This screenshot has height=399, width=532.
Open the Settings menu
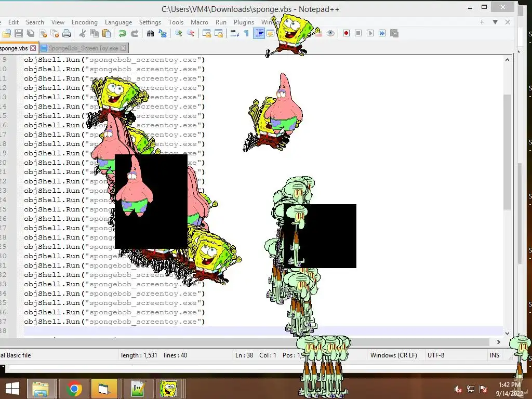[150, 22]
